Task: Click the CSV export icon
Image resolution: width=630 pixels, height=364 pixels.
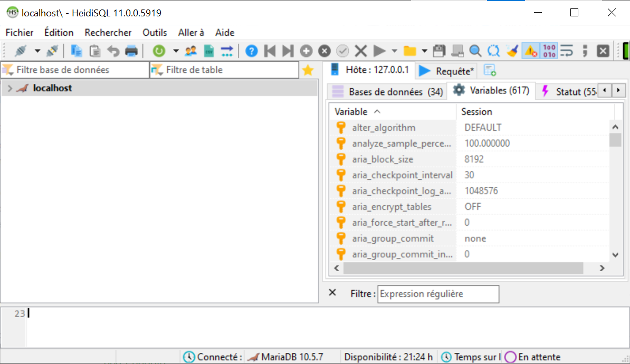Action: click(209, 51)
